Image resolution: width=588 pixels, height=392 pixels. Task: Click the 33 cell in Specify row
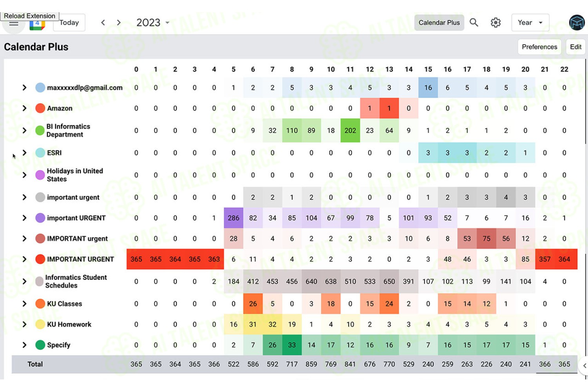point(292,345)
